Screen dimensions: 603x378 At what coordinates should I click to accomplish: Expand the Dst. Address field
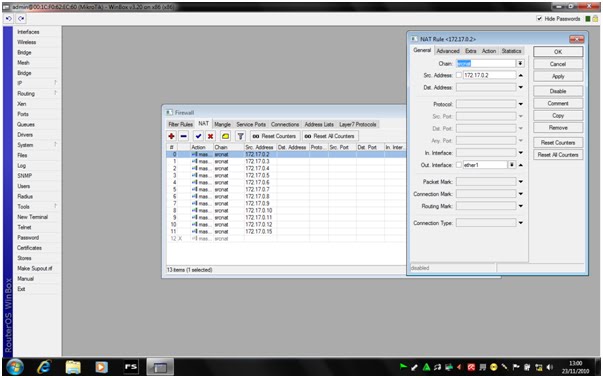(x=521, y=88)
